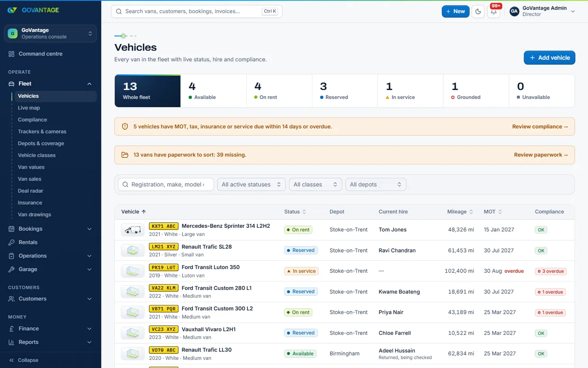Select the Whole fleet summary tab
Screen dimensions: 588x368
[x=147, y=91]
